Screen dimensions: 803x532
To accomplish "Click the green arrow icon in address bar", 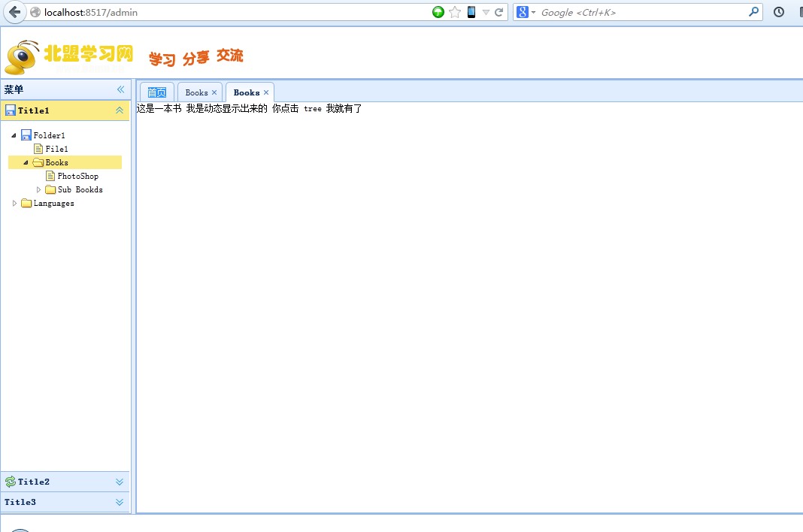I will point(438,12).
